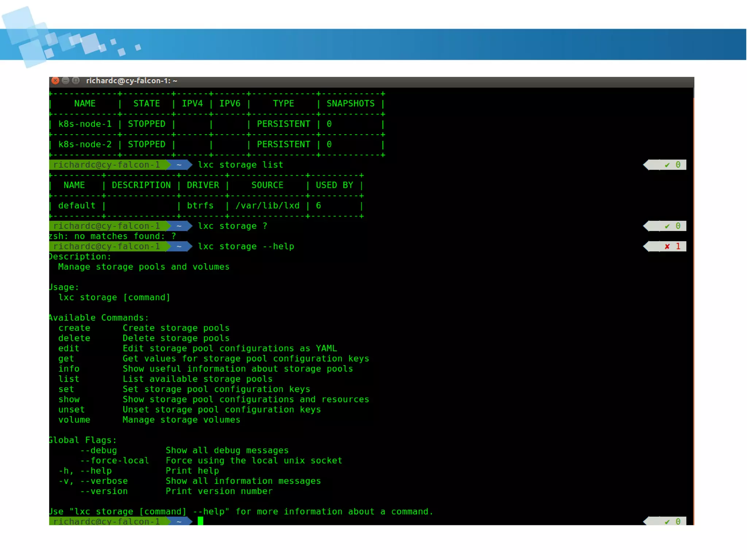Viewport: 747px width, 560px height.
Task: Click the bottom-most green checkmark status indicator
Action: pos(667,522)
